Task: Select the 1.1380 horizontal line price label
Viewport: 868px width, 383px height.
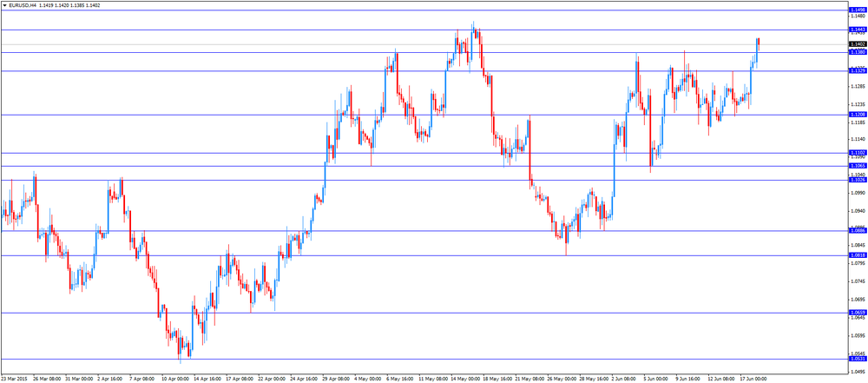Action: (857, 52)
